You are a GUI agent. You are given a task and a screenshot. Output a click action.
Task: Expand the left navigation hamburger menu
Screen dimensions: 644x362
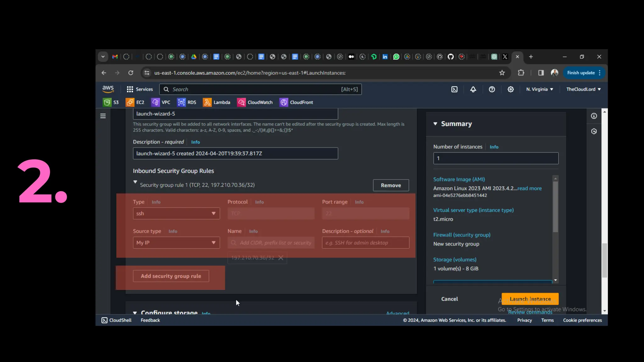point(103,116)
